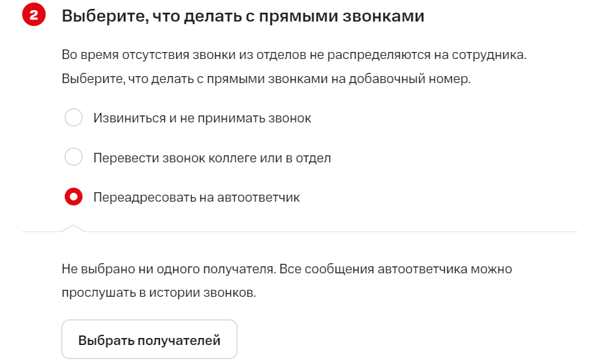601x364 pixels.
Task: Toggle the selected 'Переадресовать на автоответчик' radio button
Action: [74, 197]
